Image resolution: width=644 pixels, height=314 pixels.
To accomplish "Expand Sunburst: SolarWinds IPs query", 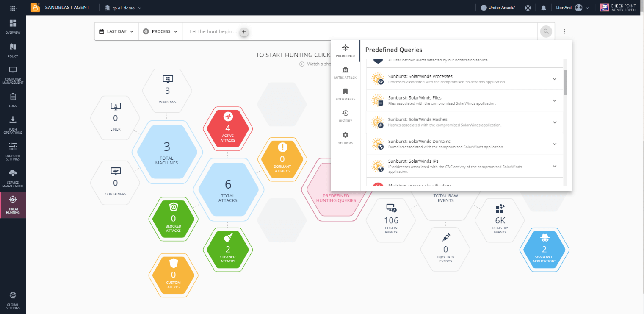I will [554, 166].
